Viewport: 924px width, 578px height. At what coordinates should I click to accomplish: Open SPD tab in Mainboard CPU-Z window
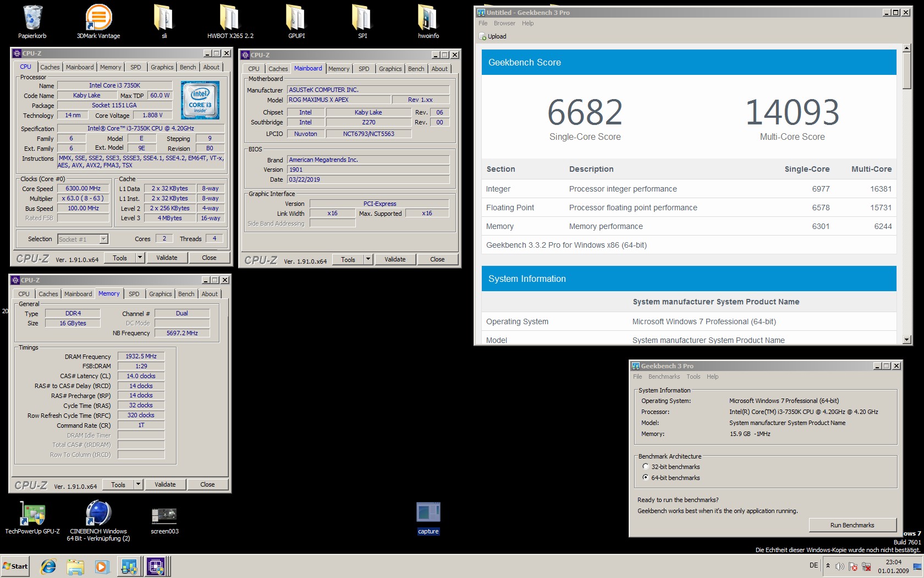(x=364, y=69)
